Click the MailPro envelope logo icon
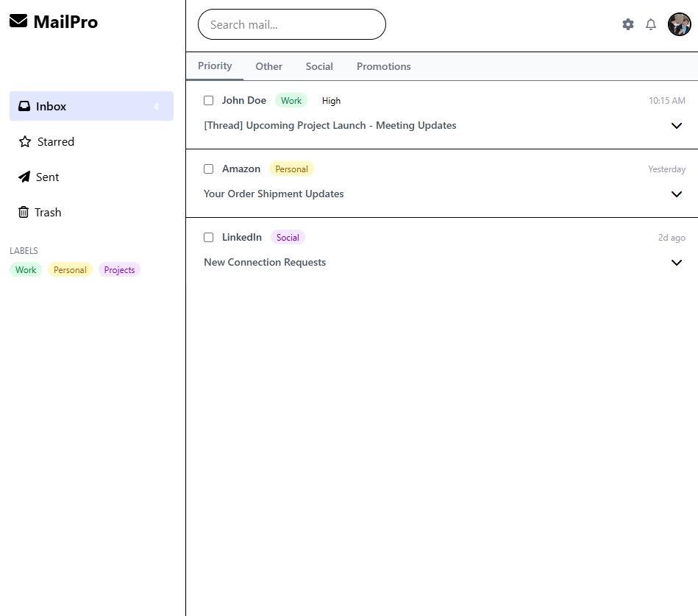 coord(18,21)
